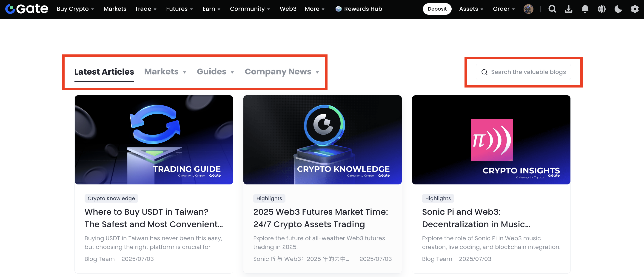644x277 pixels.
Task: Open Rewards Hub with cube icon
Action: pyautogui.click(x=359, y=9)
